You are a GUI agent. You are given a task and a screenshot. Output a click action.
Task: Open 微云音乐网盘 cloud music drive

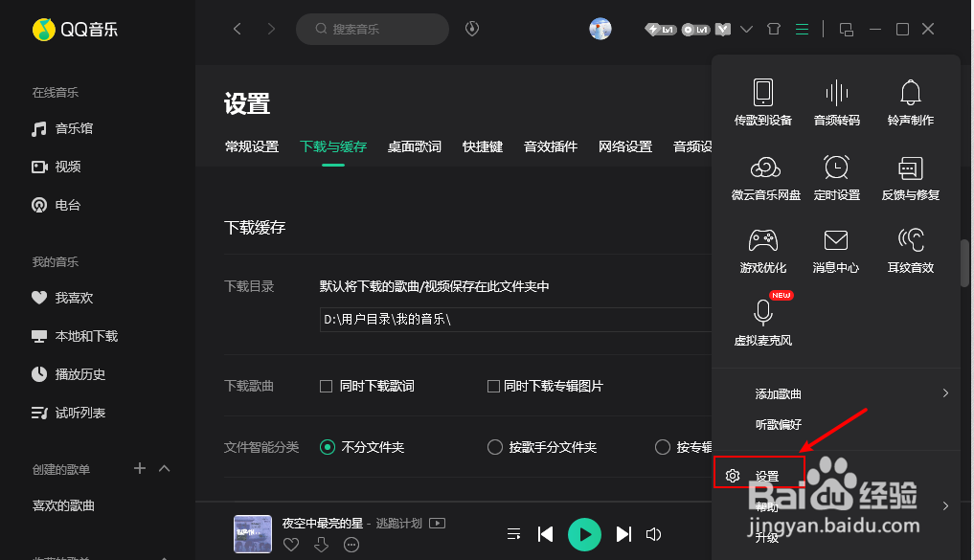tap(762, 177)
